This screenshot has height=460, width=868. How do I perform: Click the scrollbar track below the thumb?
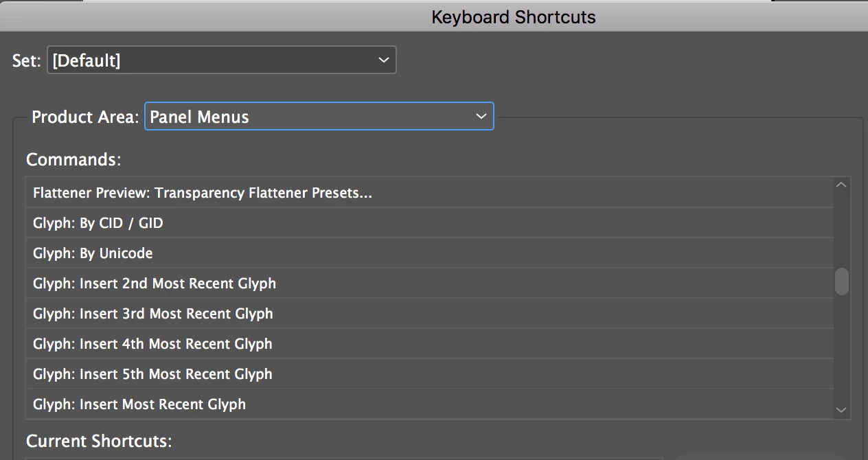(842, 350)
